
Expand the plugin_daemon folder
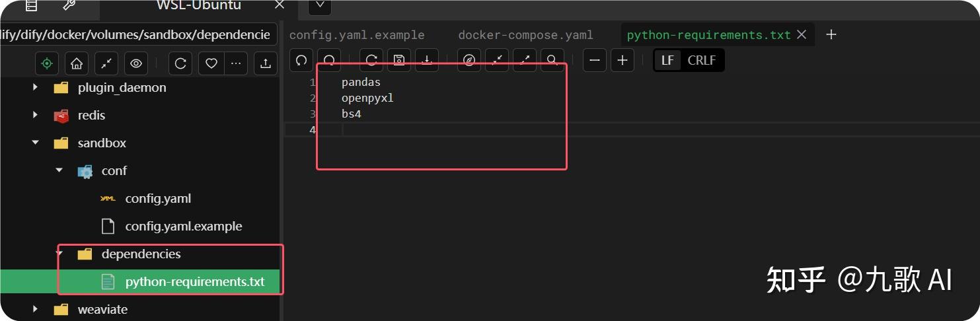[36, 87]
